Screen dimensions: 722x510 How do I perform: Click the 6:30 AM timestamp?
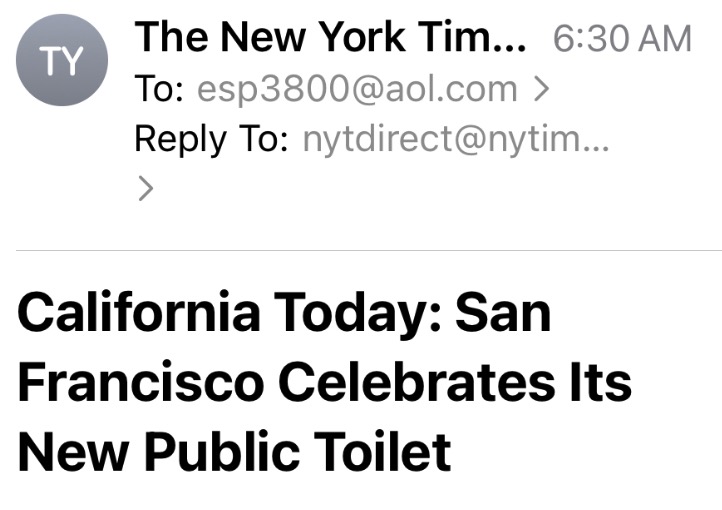621,39
